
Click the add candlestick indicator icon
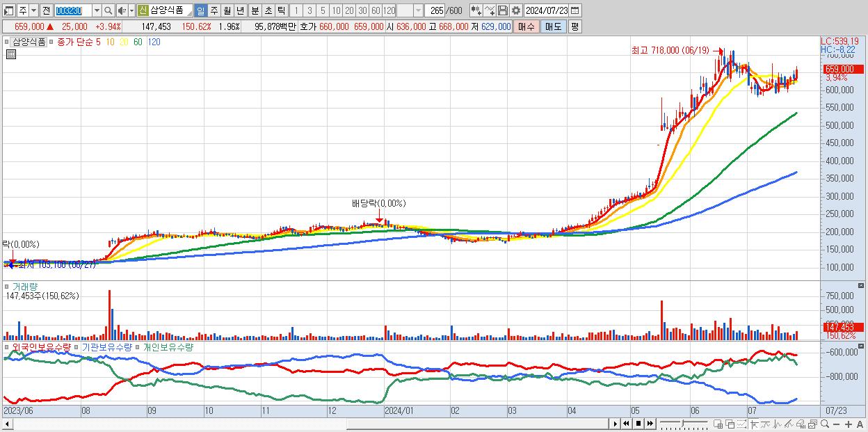pyautogui.click(x=476, y=10)
